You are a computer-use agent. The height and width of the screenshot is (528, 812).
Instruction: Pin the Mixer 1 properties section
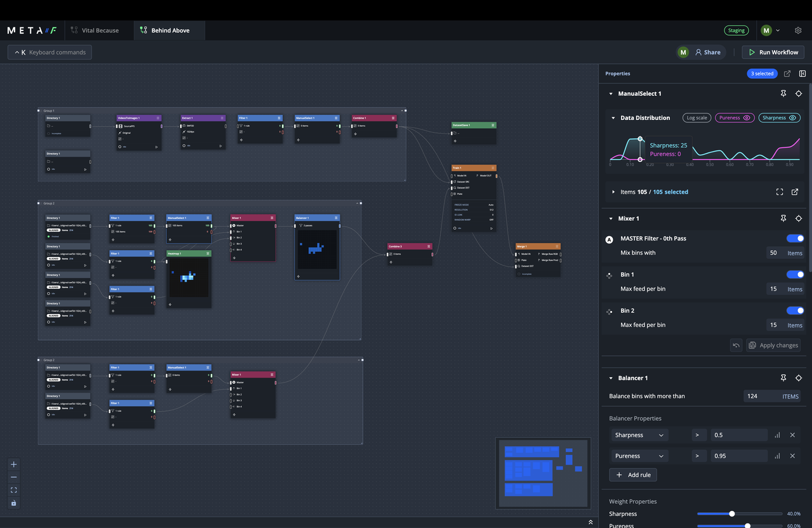(783, 218)
